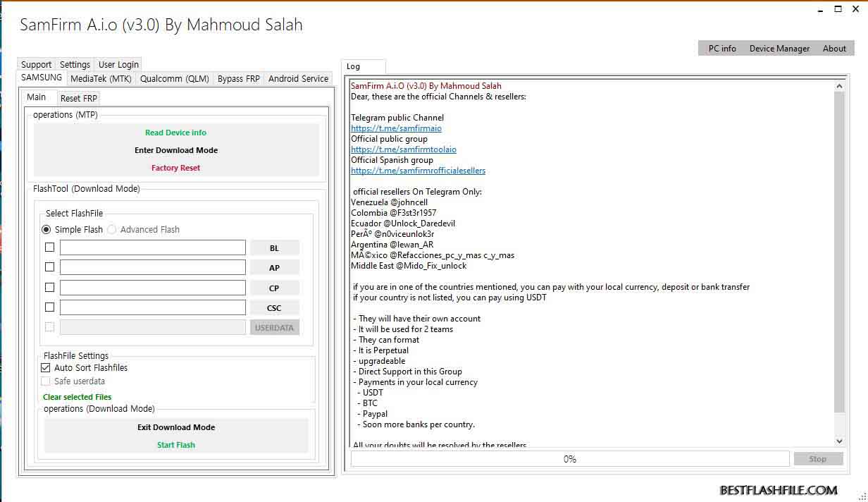This screenshot has height=502, width=868.
Task: Switch to Qualcomm (QLM) tab
Action: pos(175,79)
